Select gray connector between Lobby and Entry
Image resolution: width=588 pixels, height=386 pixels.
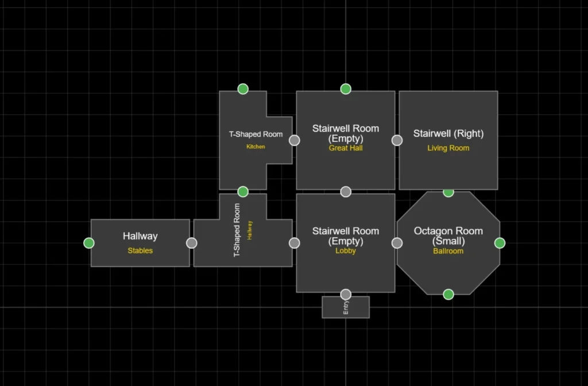coord(346,295)
